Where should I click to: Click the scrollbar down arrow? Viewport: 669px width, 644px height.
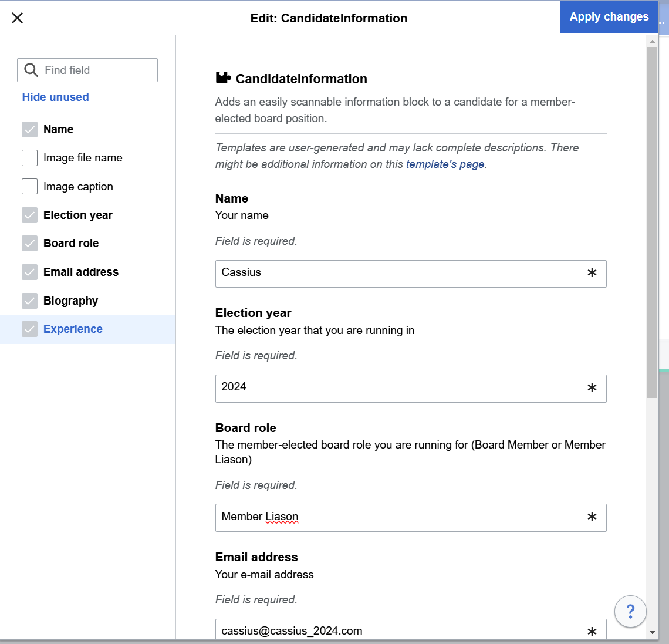(x=652, y=632)
